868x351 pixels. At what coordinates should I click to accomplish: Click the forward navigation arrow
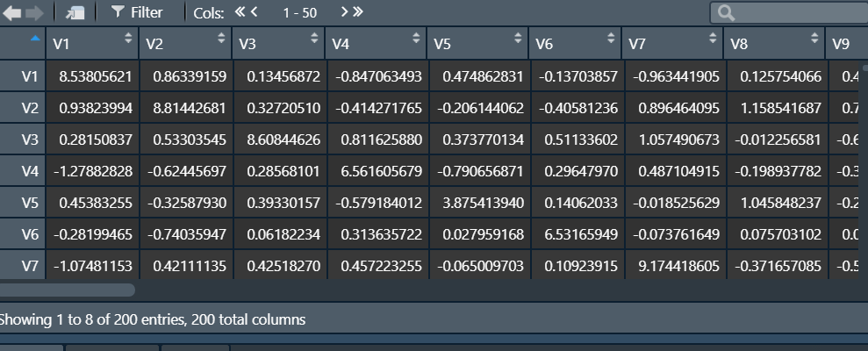tap(33, 12)
